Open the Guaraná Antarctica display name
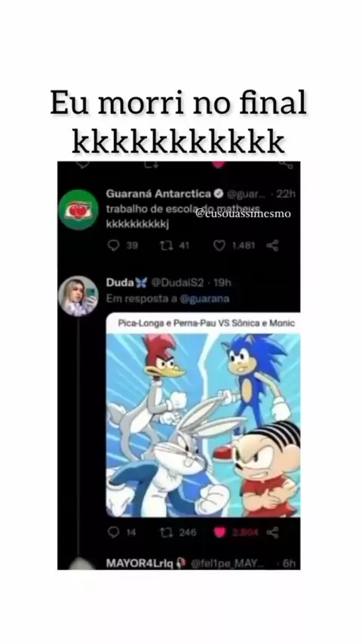The height and width of the screenshot is (644, 362). click(158, 194)
